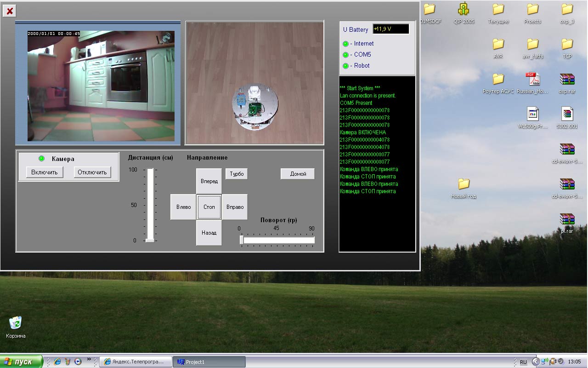Click the Дистанция vertical slider track
The image size is (588, 368).
[x=150, y=205]
